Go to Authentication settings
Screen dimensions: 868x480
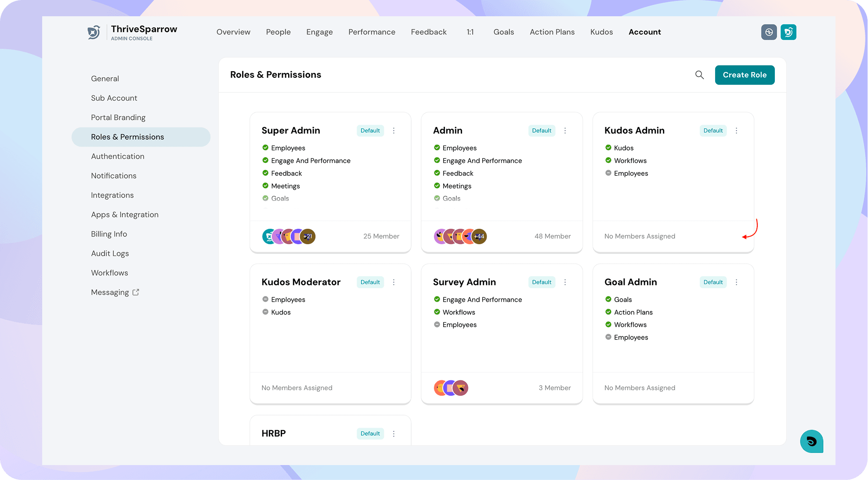tap(117, 156)
